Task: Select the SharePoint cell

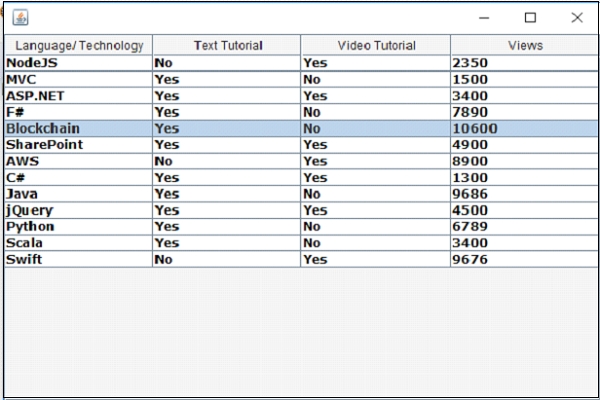Action: coord(78,145)
